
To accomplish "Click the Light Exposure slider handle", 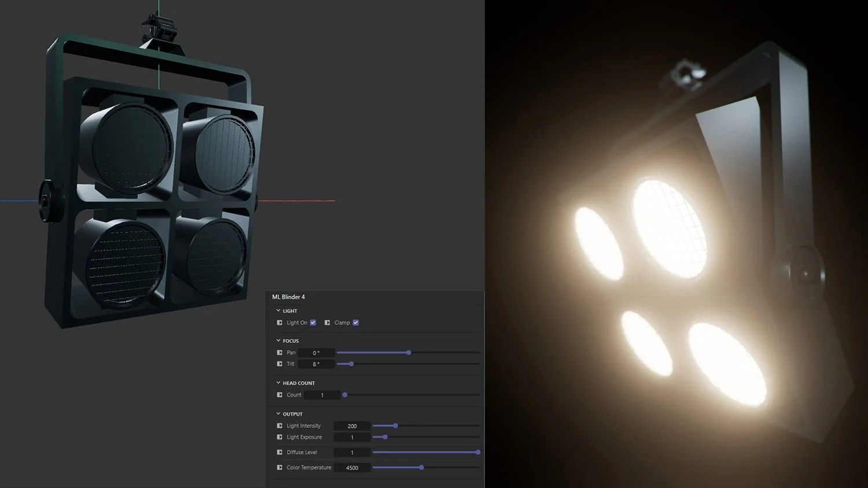I will point(385,437).
